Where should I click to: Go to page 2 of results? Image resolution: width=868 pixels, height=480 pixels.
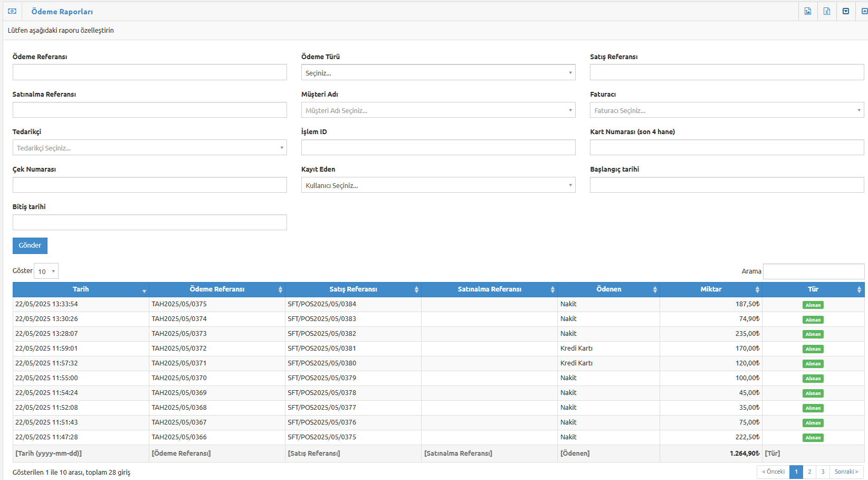(809, 472)
